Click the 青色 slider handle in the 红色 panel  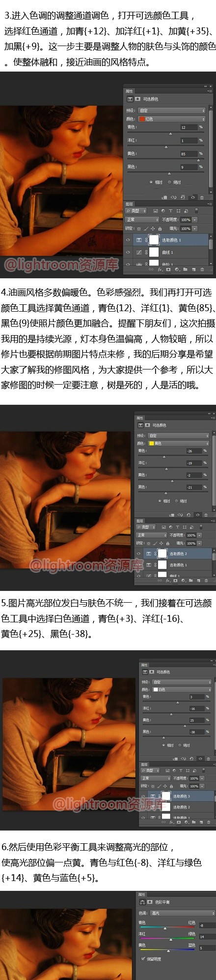coord(170,134)
